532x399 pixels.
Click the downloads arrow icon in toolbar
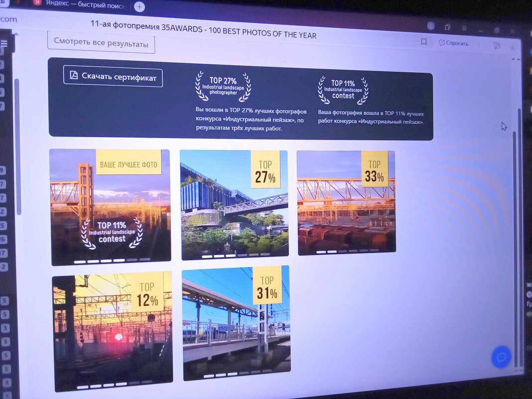(x=513, y=47)
